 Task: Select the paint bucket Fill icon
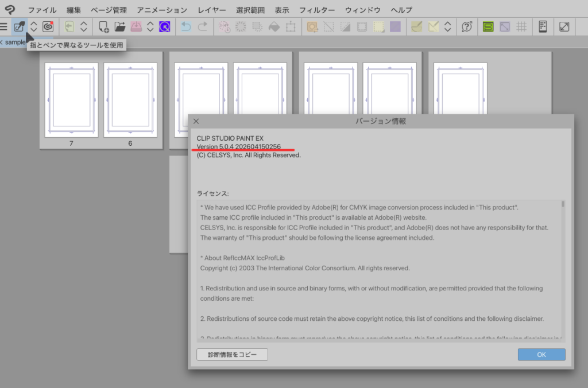(274, 26)
